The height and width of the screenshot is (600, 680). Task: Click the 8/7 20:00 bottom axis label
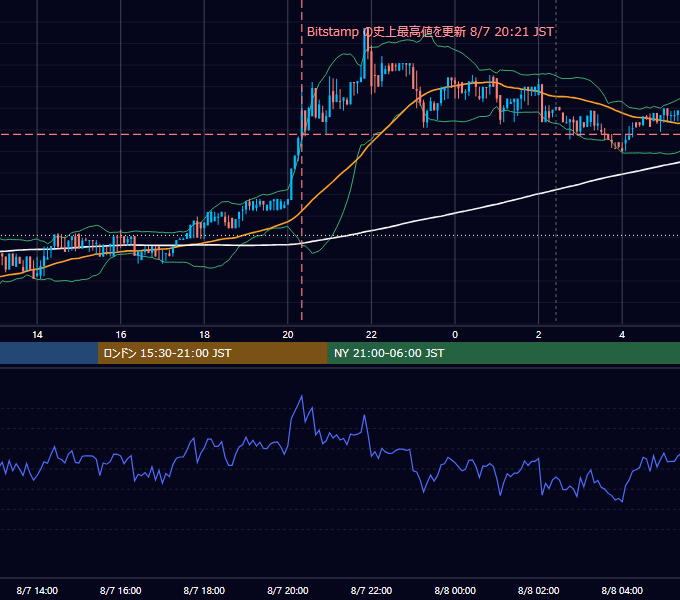(288, 590)
